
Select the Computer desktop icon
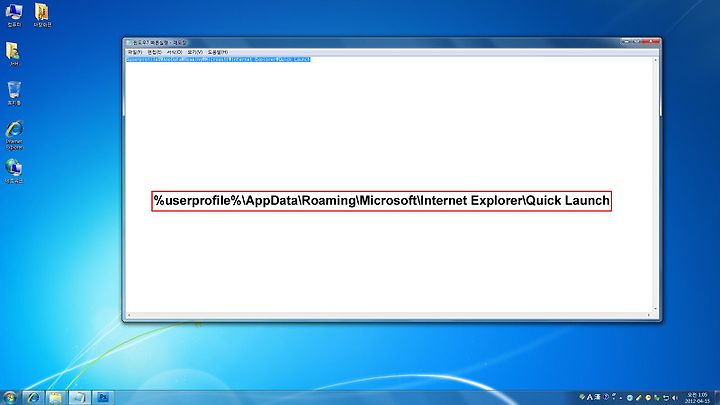tap(14, 15)
